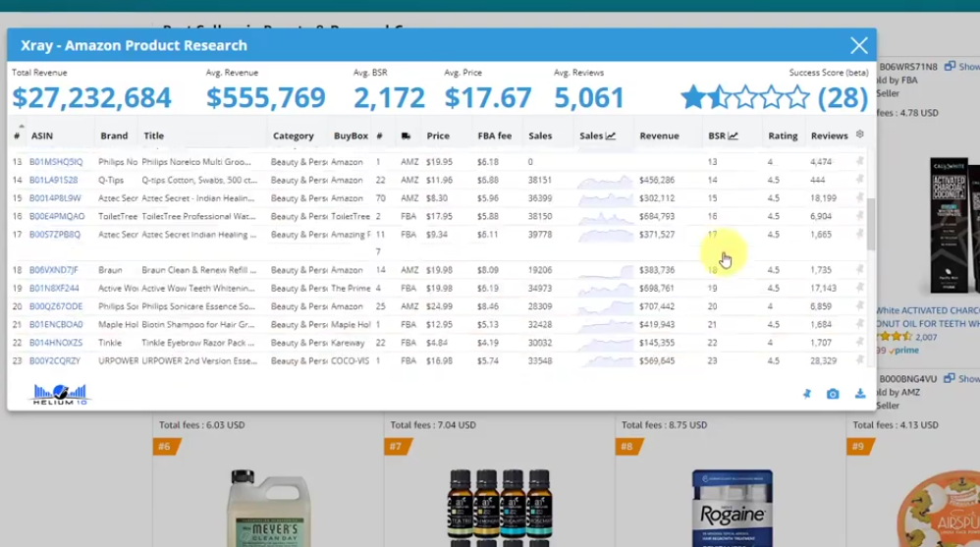Image resolution: width=980 pixels, height=547 pixels.
Task: Click the Xray table vertical scrollbar
Action: pyautogui.click(x=871, y=224)
